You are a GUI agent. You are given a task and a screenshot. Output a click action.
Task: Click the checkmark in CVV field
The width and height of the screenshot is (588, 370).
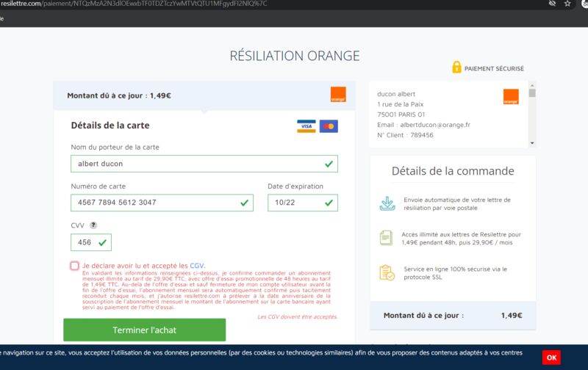point(102,243)
